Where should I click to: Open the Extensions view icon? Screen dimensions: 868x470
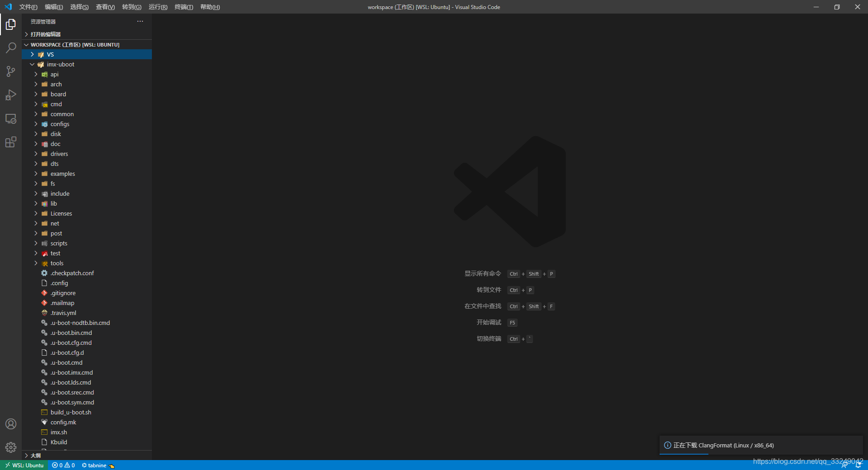point(11,142)
